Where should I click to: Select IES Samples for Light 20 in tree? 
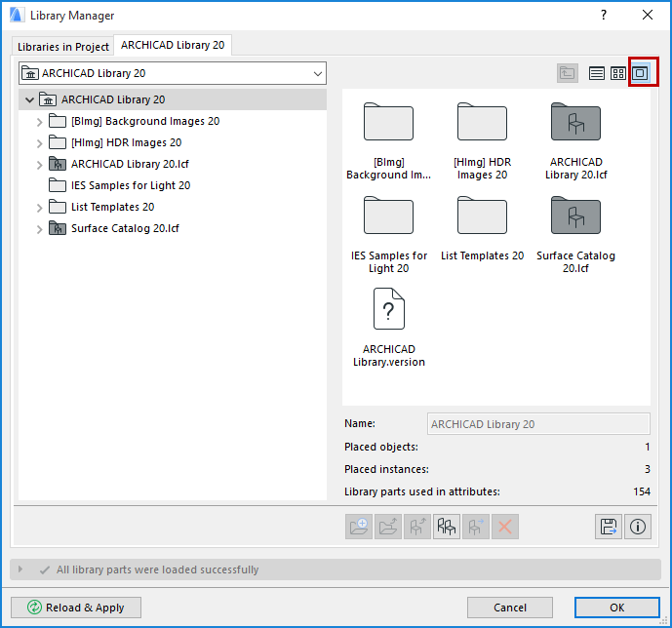point(131,185)
